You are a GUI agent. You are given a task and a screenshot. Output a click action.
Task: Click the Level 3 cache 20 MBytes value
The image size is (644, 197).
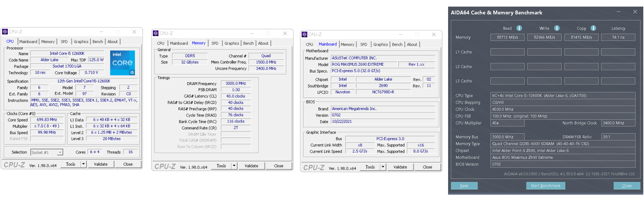pos(112,138)
